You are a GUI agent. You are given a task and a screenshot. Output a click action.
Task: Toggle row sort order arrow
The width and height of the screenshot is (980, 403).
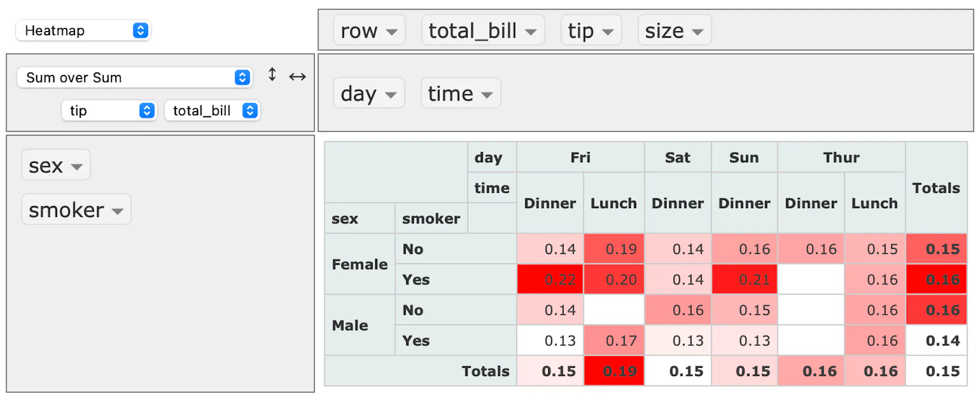[x=272, y=75]
